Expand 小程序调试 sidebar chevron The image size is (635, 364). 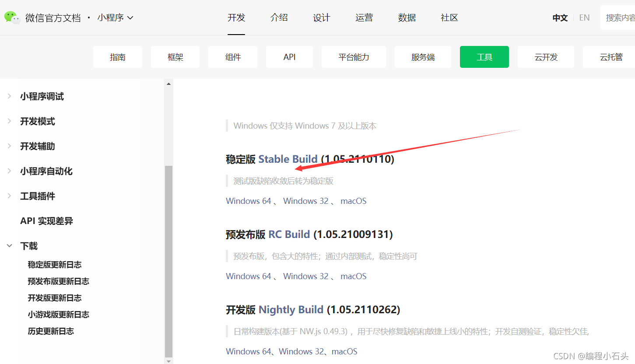[9, 96]
